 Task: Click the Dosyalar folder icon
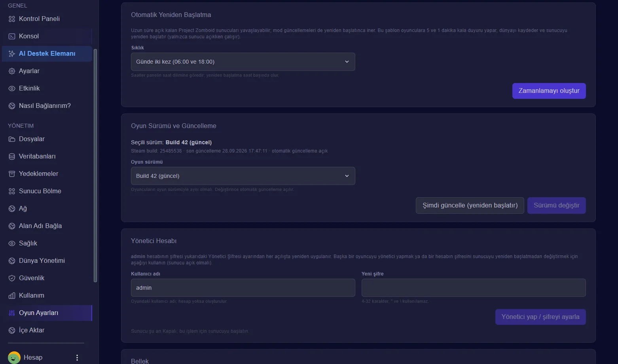(x=12, y=139)
